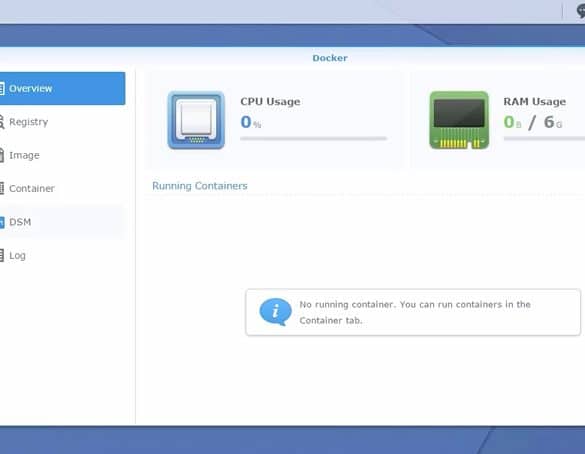Viewport: 585px width, 454px height.
Task: Open the Overview tab in the sidebar
Action: point(62,88)
